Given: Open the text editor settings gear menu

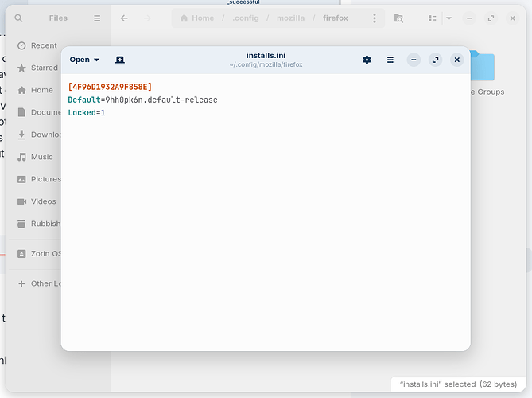Looking at the screenshot, I should [367, 60].
